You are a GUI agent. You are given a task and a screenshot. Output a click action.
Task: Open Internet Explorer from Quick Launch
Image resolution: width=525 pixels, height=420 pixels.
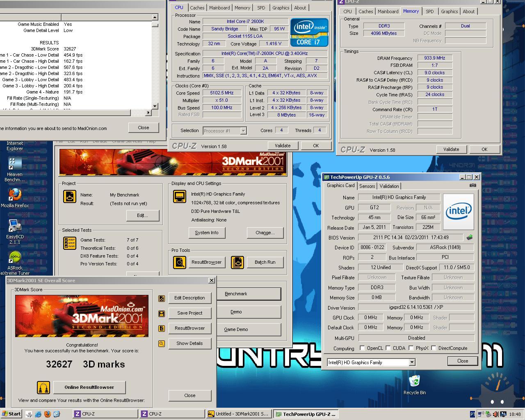point(38,414)
